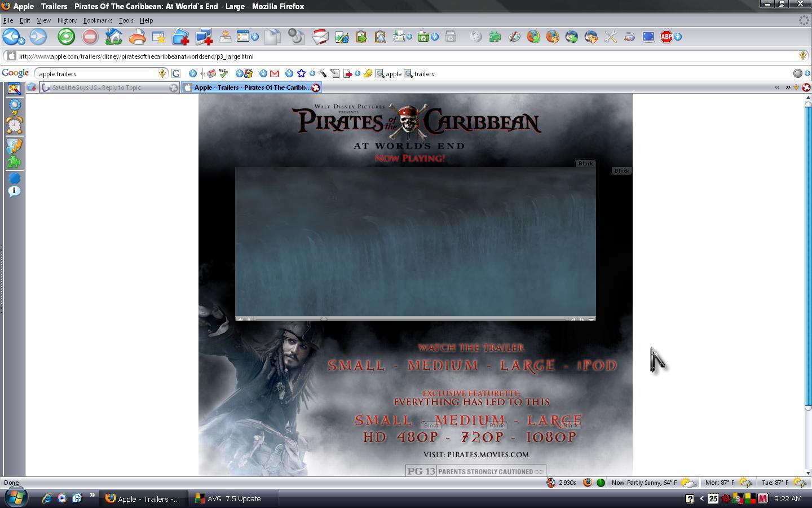Open a new window toolbar icon
Screen dimensions: 812x508
204,37
